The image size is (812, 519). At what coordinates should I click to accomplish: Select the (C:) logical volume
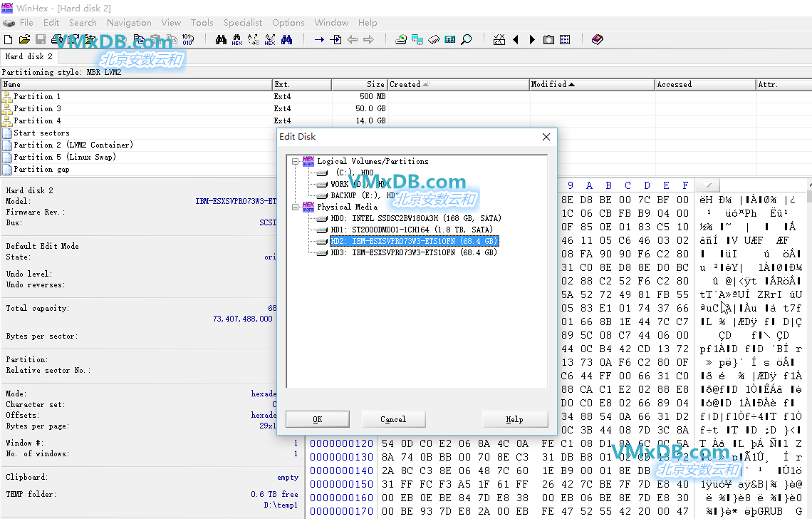point(355,173)
